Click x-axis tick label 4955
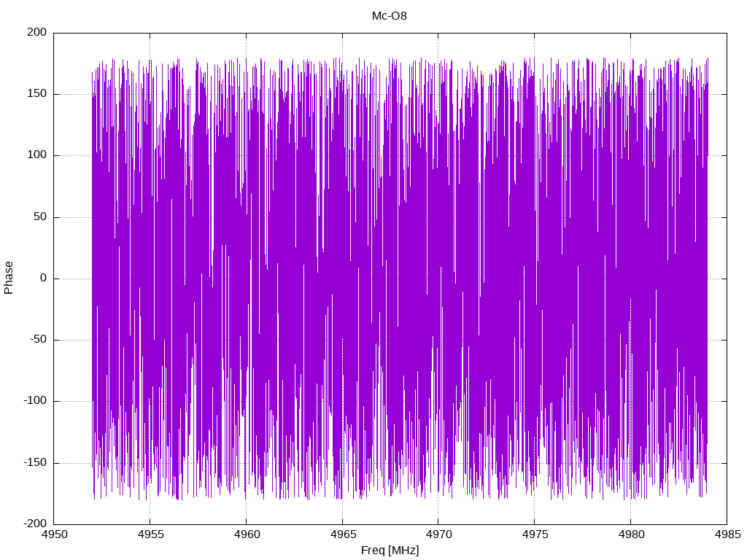747x560 pixels. pyautogui.click(x=150, y=534)
